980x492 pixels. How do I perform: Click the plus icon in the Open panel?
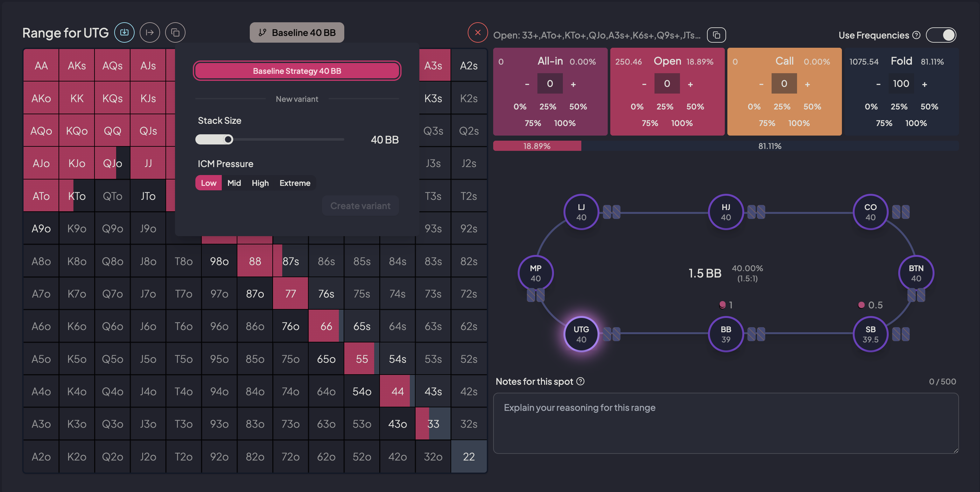[x=690, y=84]
